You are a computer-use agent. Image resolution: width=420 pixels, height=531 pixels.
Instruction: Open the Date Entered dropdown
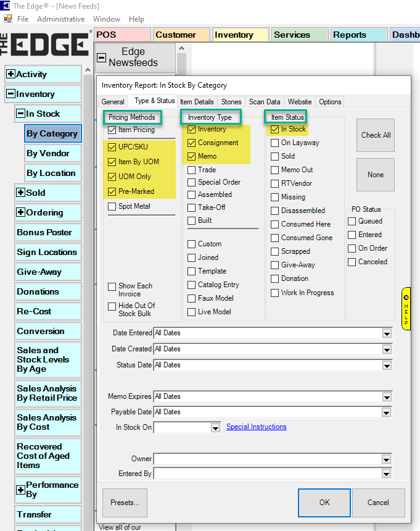pyautogui.click(x=387, y=333)
